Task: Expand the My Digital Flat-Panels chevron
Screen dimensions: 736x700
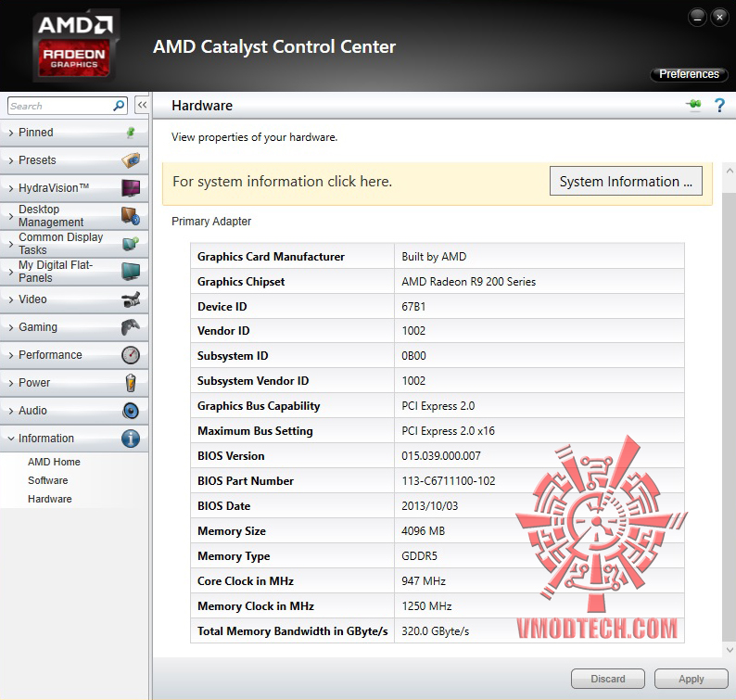Action: click(x=11, y=272)
